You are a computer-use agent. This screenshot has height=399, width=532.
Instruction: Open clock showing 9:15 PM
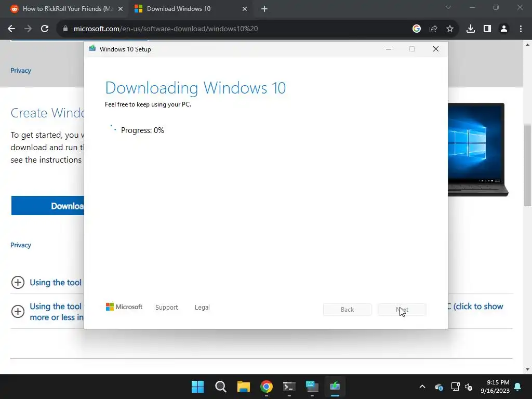point(495,387)
